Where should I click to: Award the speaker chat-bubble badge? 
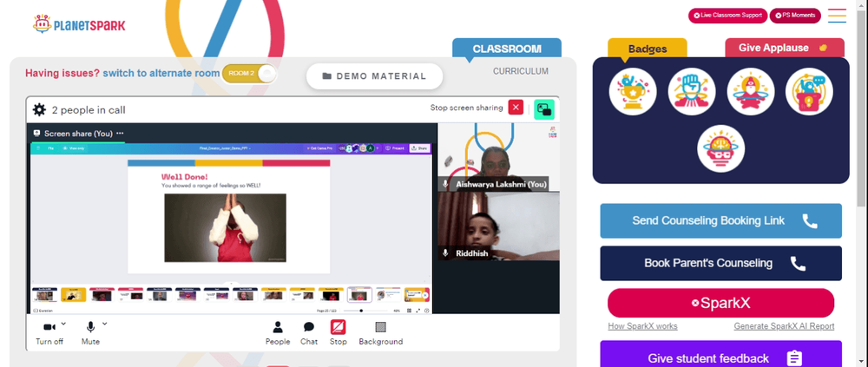click(809, 92)
